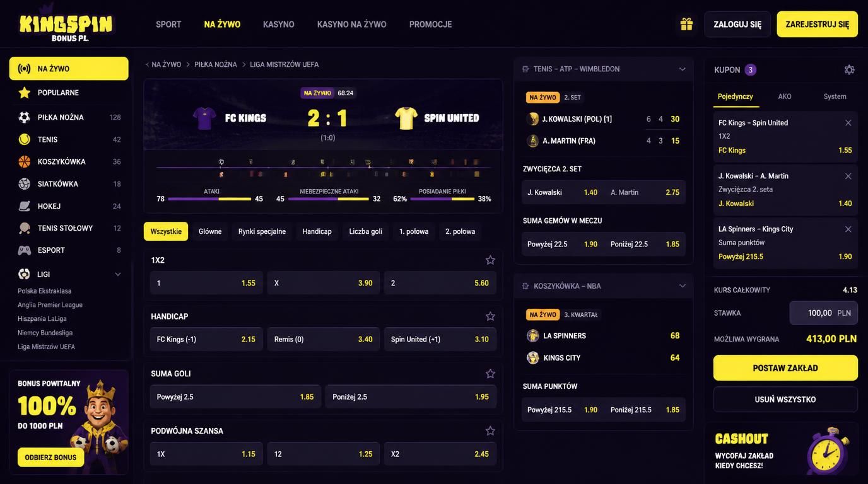Screen dimensions: 868x484
Task: Clear coupon with Usuń wszystko
Action: point(785,400)
